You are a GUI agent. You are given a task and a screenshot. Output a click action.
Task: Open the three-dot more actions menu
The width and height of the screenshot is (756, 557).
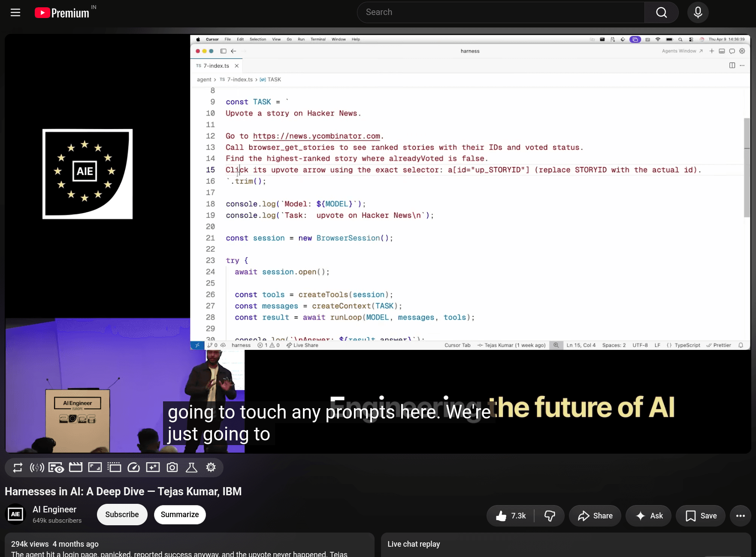(741, 516)
